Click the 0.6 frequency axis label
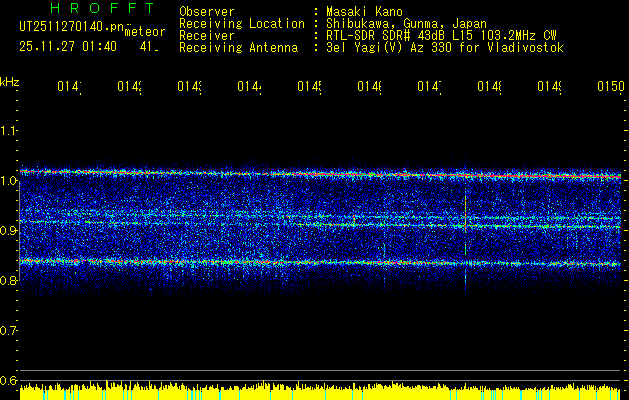Screen dimensions: 629x400 [9, 380]
